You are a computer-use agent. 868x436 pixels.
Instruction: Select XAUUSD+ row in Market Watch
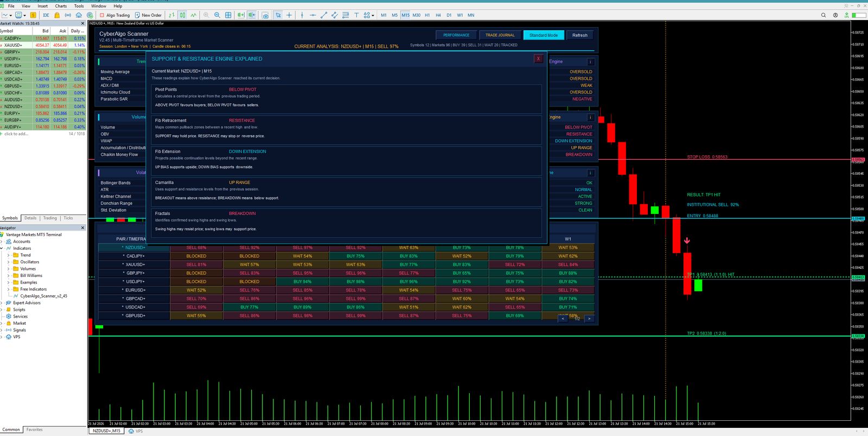[x=43, y=45]
